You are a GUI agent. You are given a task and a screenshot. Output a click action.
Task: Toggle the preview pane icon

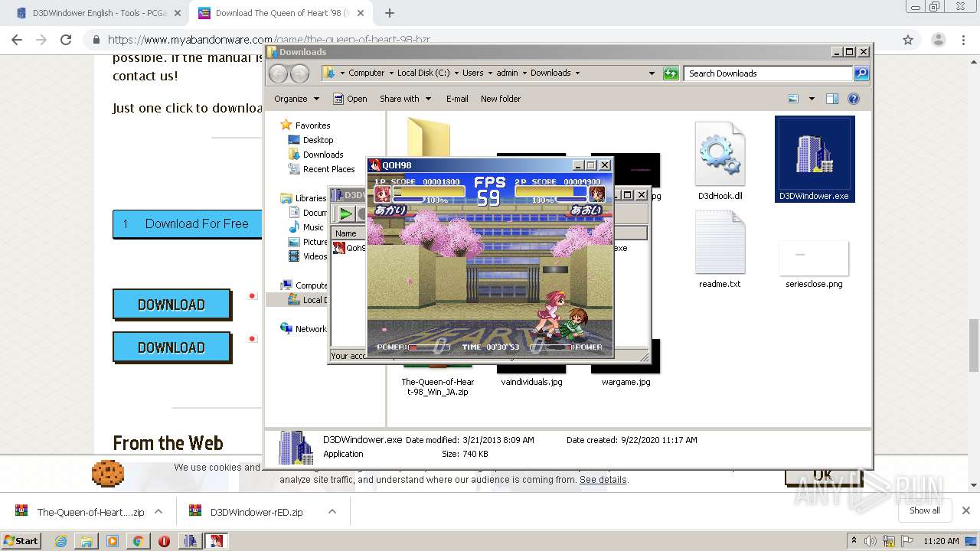pyautogui.click(x=832, y=99)
